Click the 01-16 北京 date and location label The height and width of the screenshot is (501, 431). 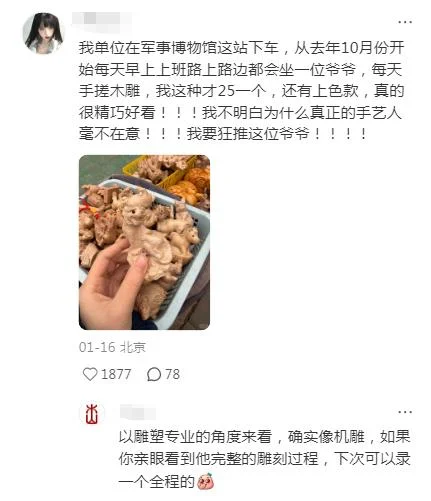click(112, 347)
